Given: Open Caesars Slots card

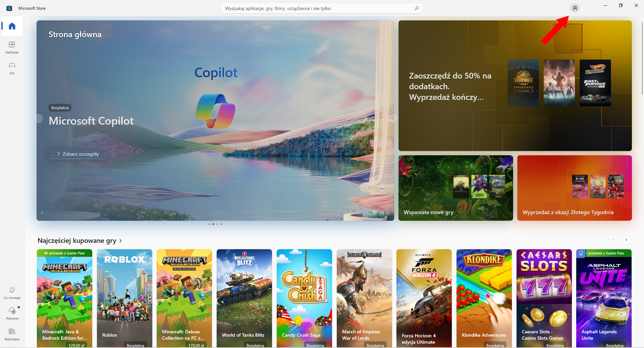Looking at the screenshot, I should 544,299.
